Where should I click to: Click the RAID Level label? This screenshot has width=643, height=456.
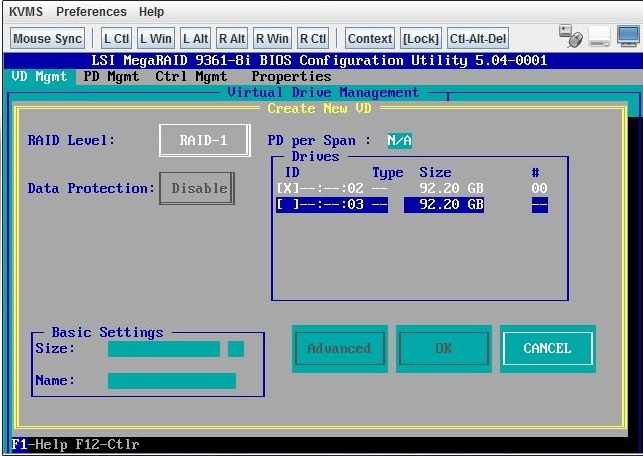click(71, 140)
